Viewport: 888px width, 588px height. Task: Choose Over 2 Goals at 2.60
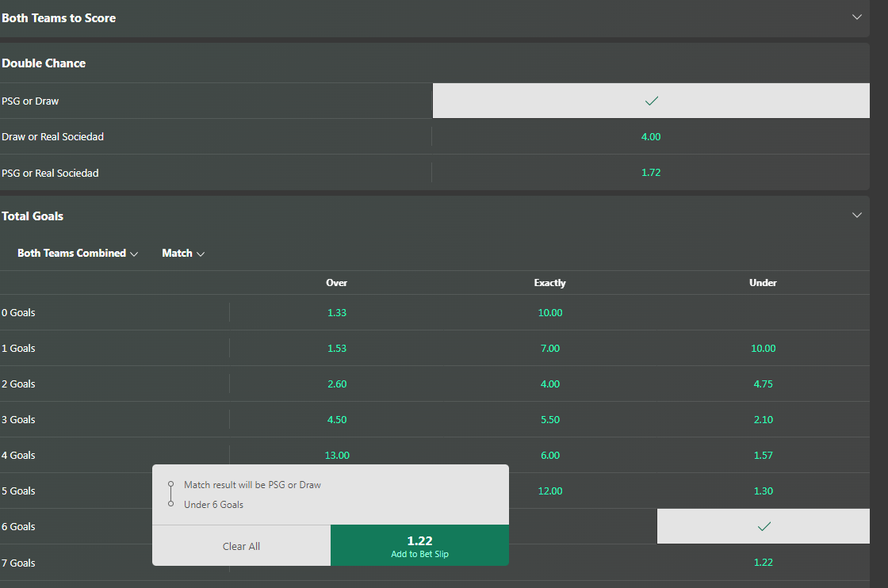coord(337,384)
